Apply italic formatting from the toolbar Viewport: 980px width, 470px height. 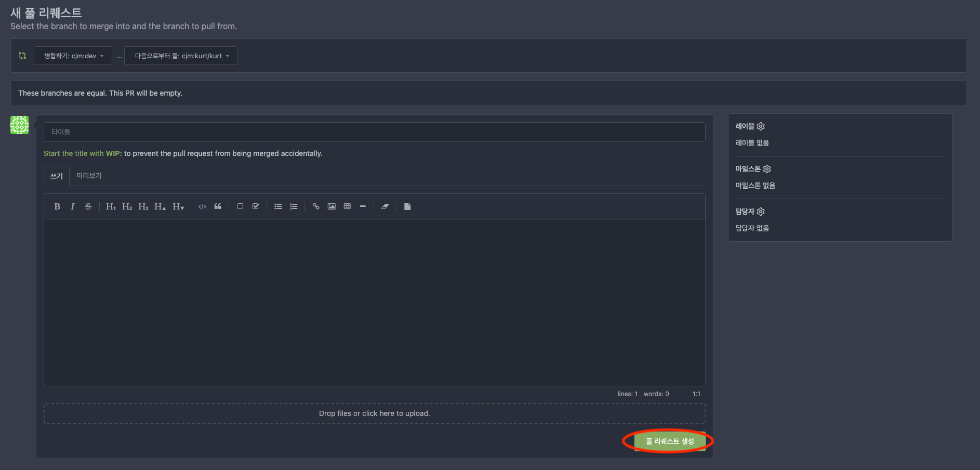point(73,206)
